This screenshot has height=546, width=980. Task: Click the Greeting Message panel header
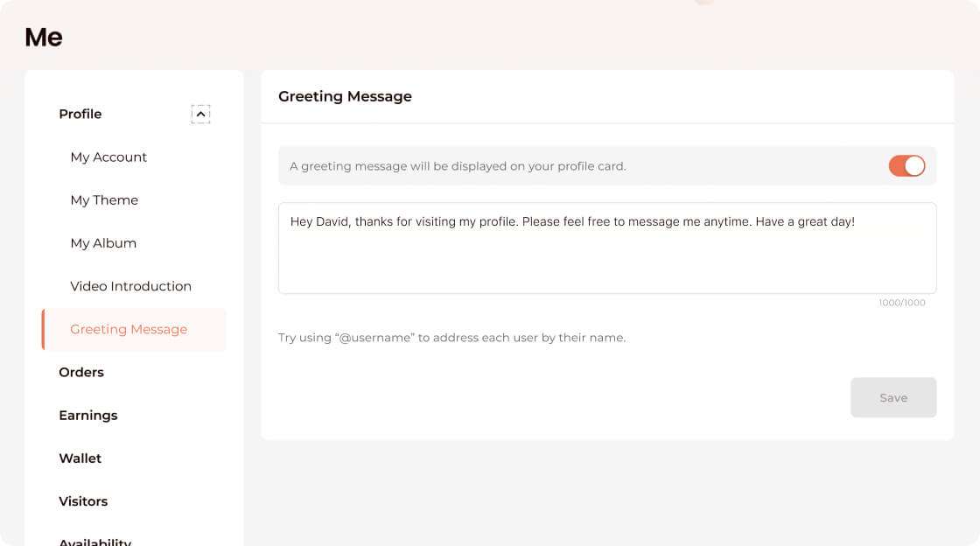pos(345,96)
